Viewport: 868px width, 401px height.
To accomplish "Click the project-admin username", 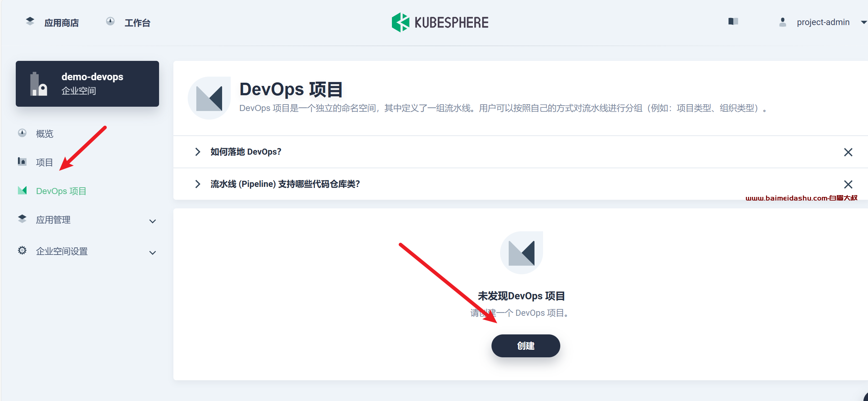I will pos(823,22).
